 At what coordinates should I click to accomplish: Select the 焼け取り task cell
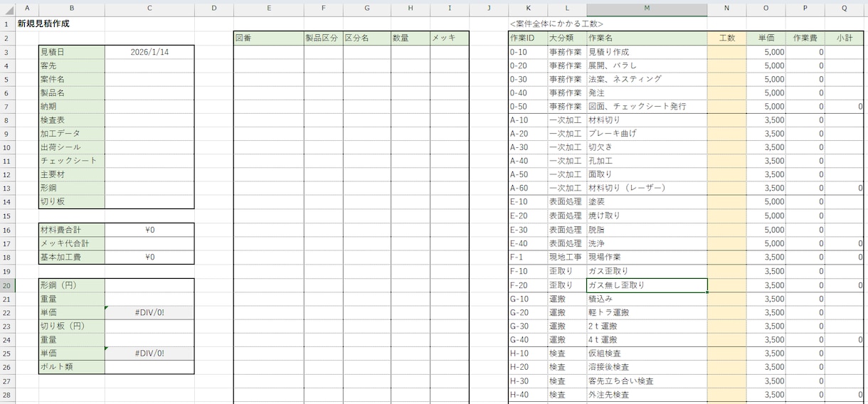[x=647, y=216]
